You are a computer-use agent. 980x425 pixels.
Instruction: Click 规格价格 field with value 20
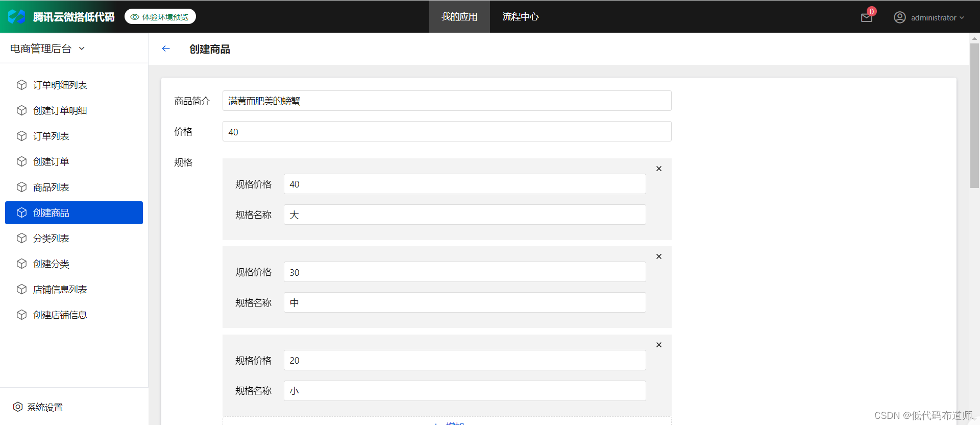pos(464,360)
